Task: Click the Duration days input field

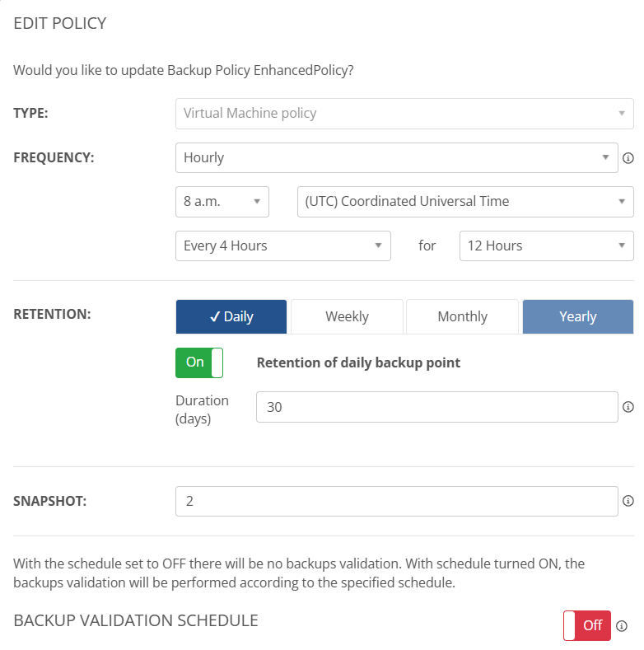Action: (436, 407)
